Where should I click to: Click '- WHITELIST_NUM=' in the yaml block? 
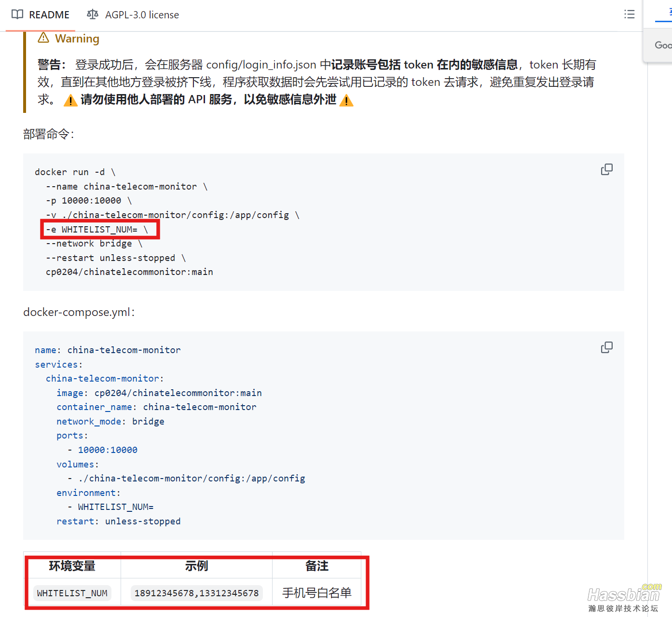(x=110, y=507)
